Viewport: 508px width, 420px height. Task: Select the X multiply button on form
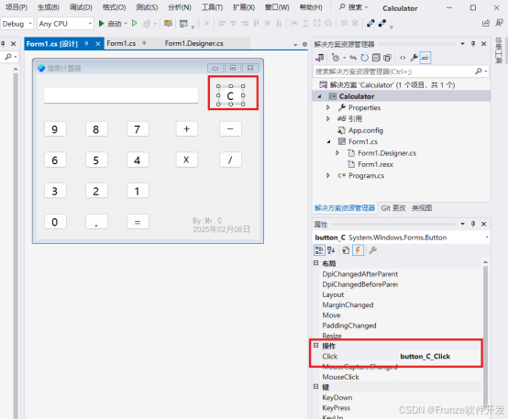187,160
